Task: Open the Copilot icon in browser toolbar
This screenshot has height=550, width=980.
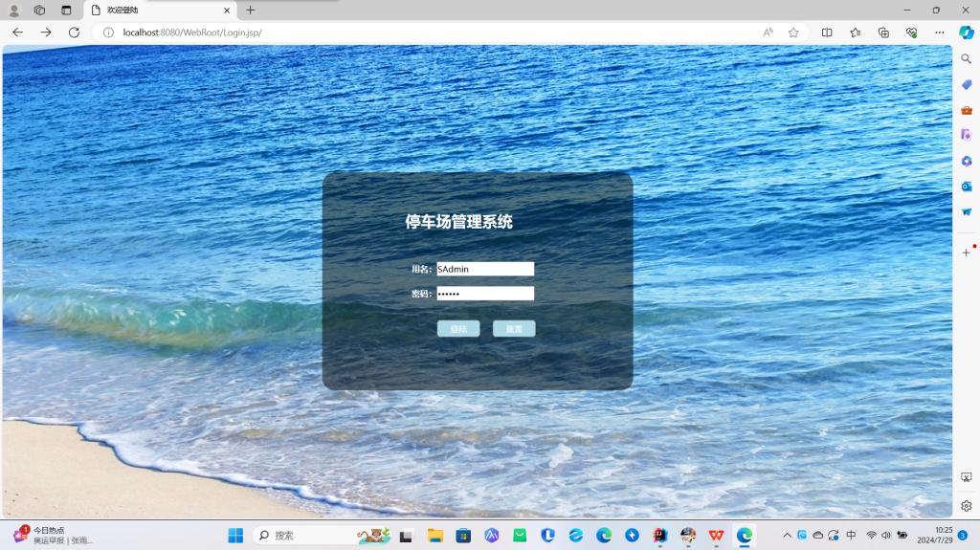Action: click(x=967, y=33)
